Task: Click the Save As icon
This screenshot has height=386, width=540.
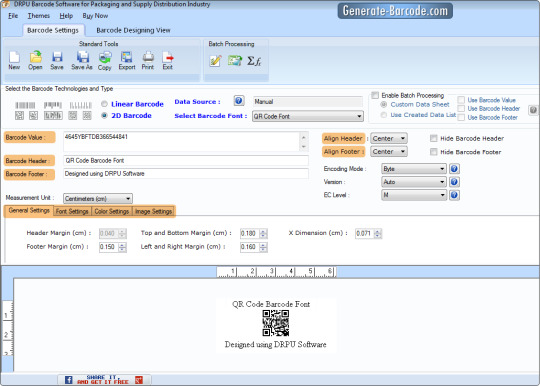Action: 82,61
